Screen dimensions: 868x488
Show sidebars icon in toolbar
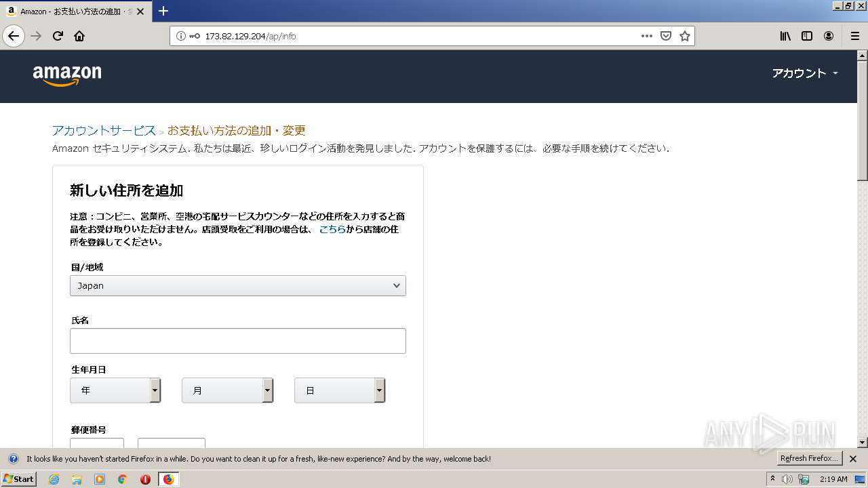pos(807,36)
